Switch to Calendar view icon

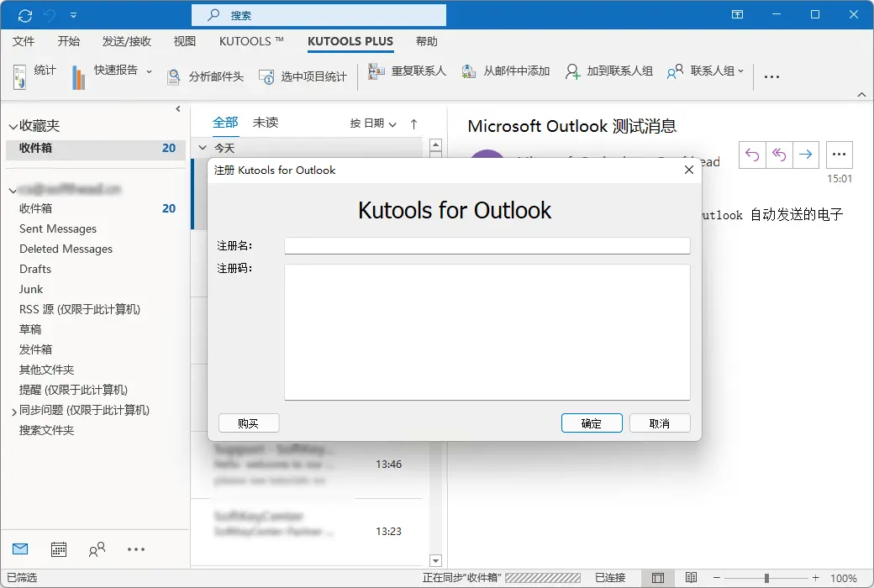pos(59,549)
